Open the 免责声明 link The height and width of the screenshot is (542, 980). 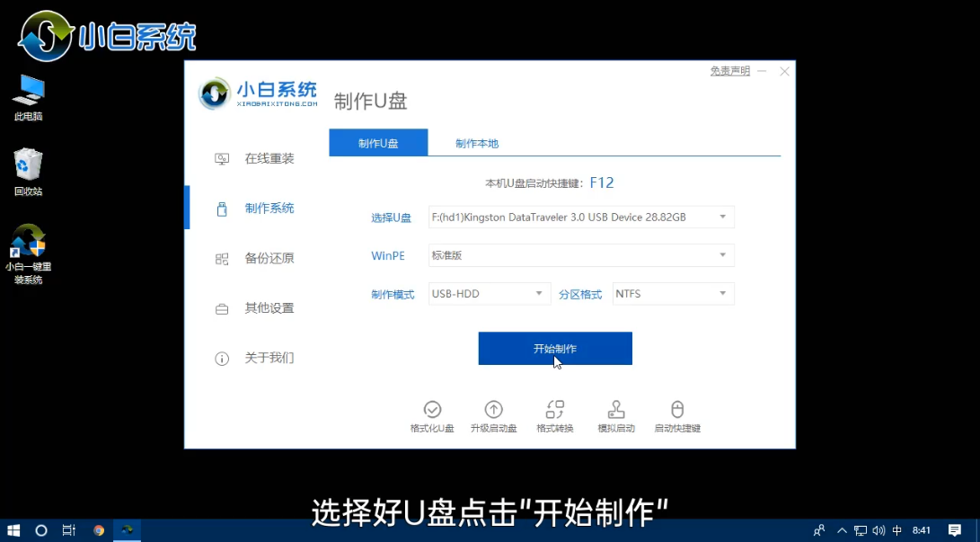[730, 71]
